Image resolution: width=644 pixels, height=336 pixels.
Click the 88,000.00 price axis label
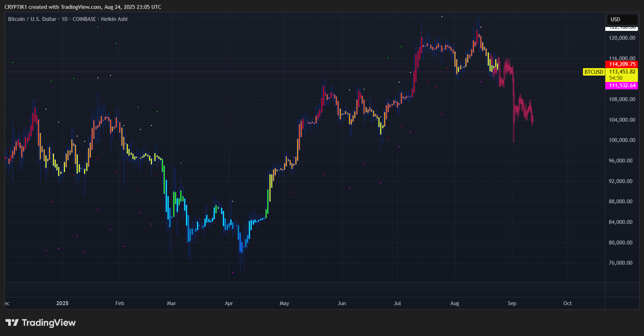(x=621, y=202)
